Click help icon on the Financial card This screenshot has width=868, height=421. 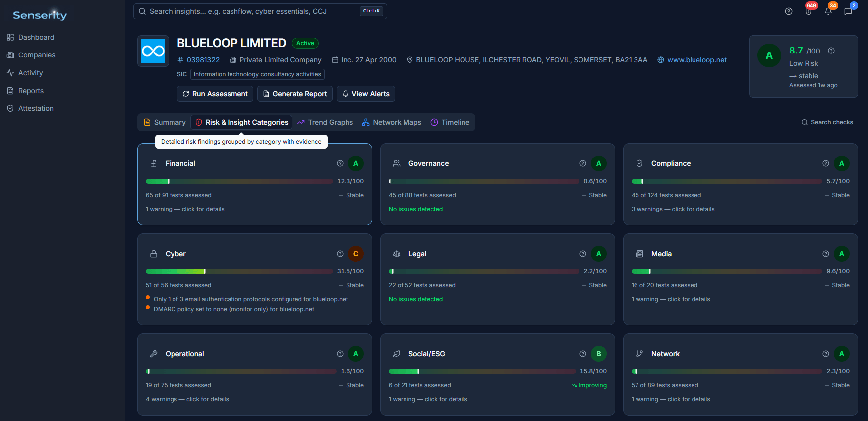[x=340, y=163]
